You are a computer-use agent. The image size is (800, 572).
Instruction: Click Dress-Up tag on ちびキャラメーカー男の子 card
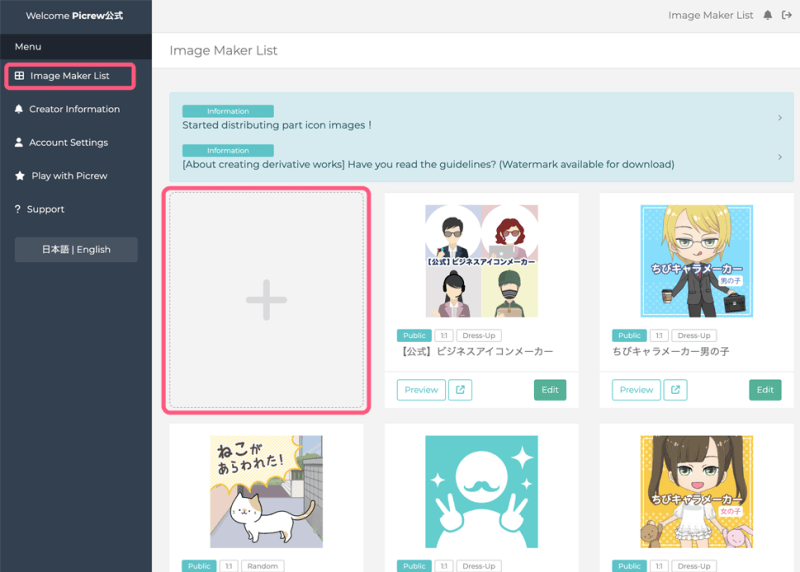[x=694, y=335]
